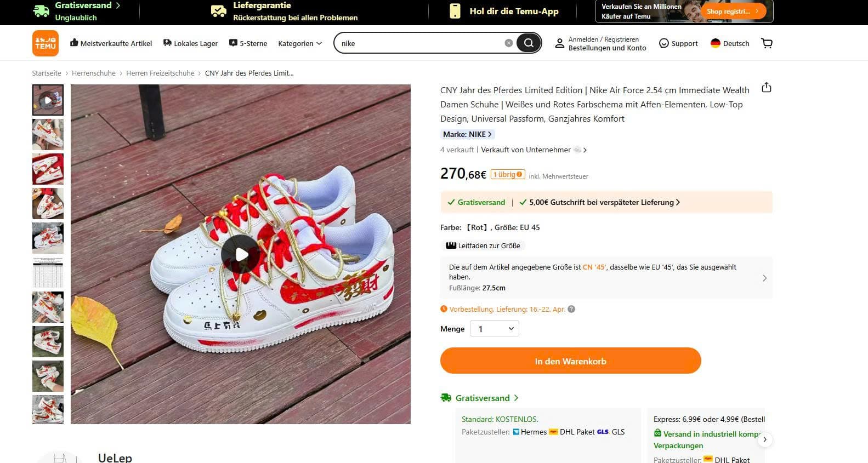Select the size chart thumbnail
This screenshot has height=463, width=868.
tap(48, 272)
